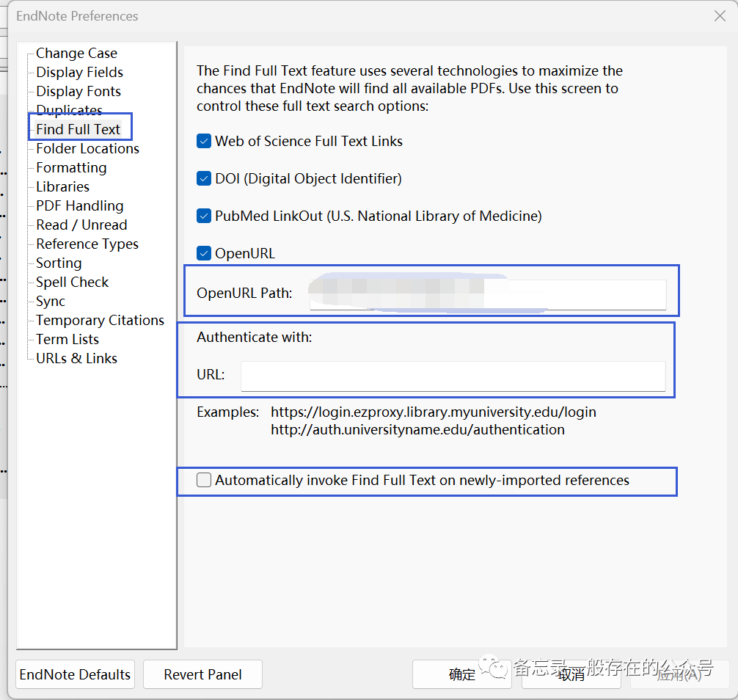The image size is (738, 700).
Task: Enable automatically invoke Find Full Text
Action: coord(204,480)
